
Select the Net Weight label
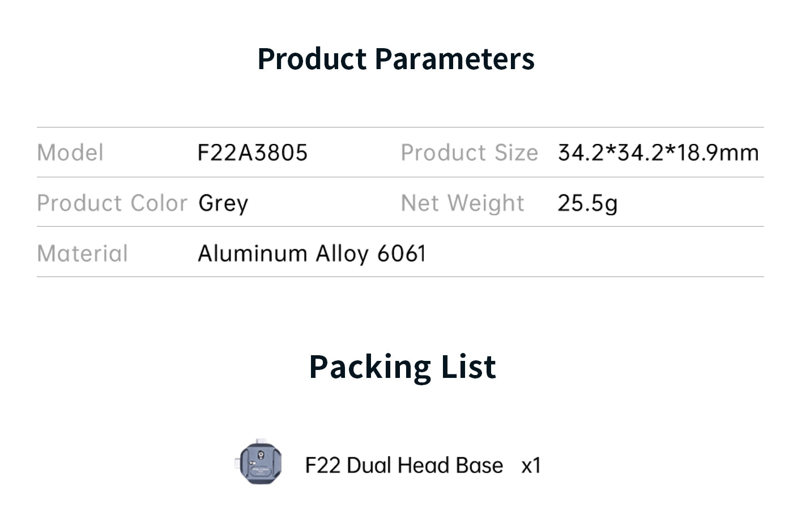(x=463, y=203)
